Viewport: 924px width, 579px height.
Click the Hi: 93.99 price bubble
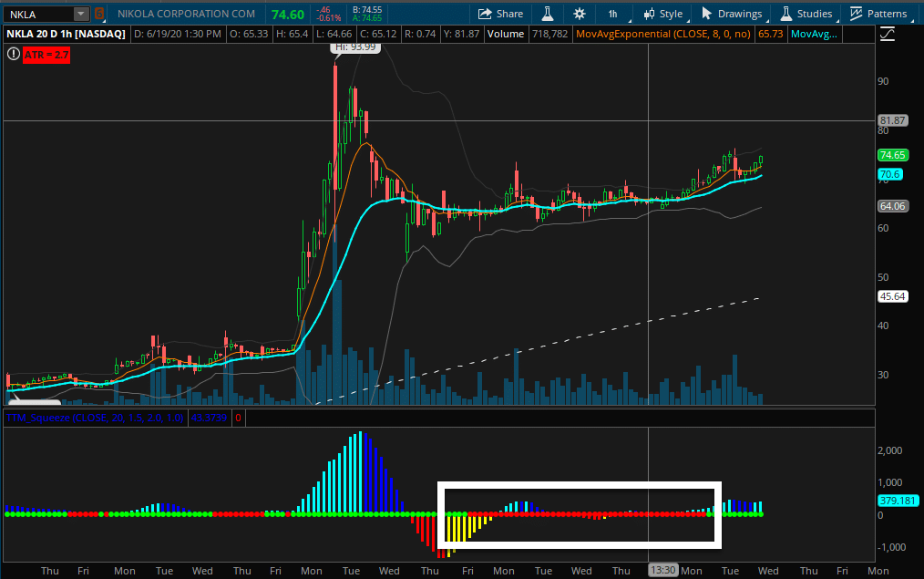coord(355,47)
